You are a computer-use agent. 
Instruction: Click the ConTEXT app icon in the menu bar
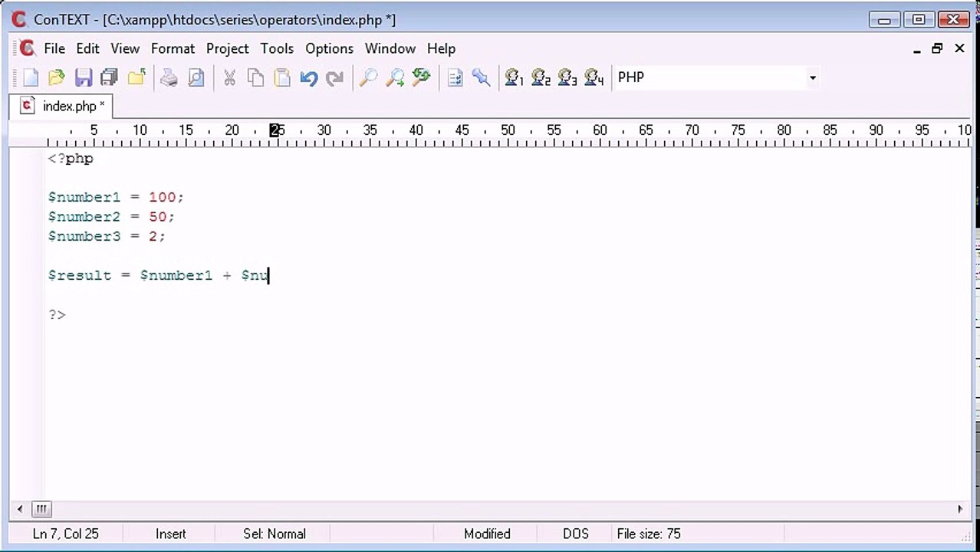[x=27, y=48]
